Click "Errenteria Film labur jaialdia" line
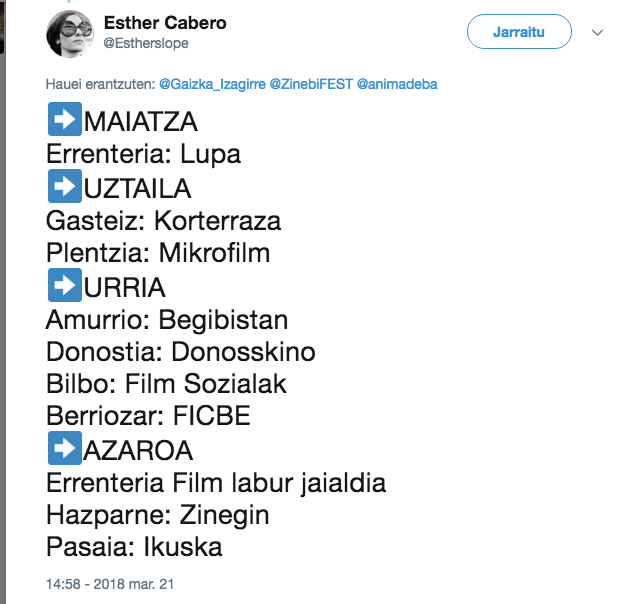 point(216,483)
